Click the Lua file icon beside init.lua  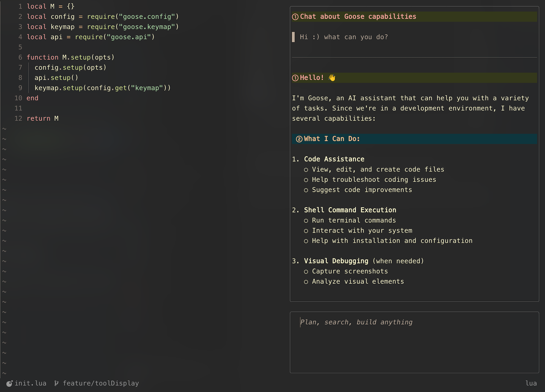click(9, 383)
